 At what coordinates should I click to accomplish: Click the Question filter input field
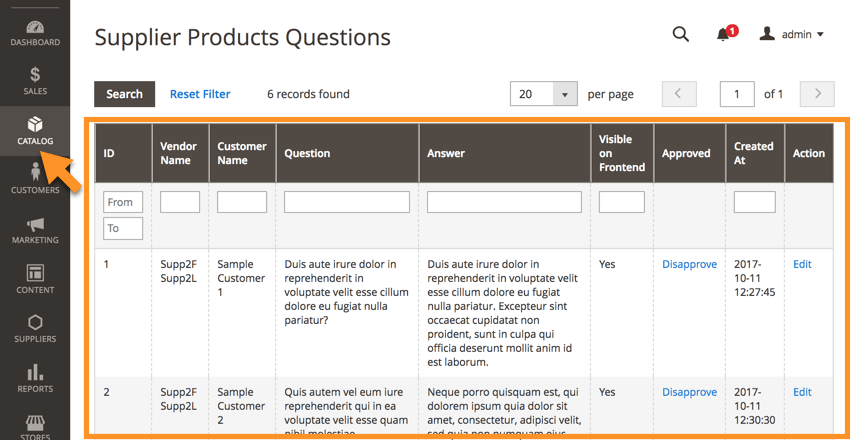click(x=347, y=202)
